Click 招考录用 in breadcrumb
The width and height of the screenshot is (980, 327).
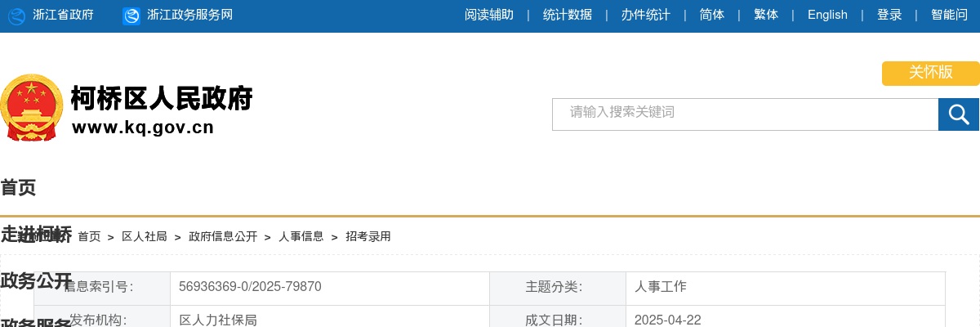[x=368, y=236]
